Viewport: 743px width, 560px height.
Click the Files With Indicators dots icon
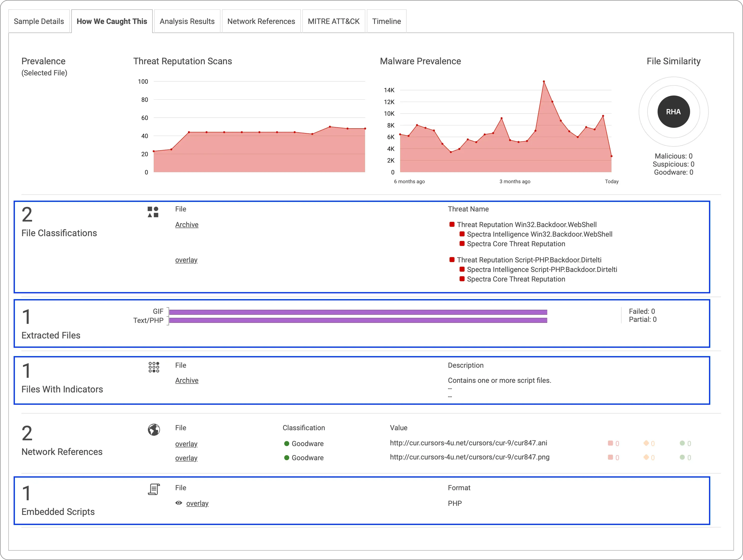(154, 367)
